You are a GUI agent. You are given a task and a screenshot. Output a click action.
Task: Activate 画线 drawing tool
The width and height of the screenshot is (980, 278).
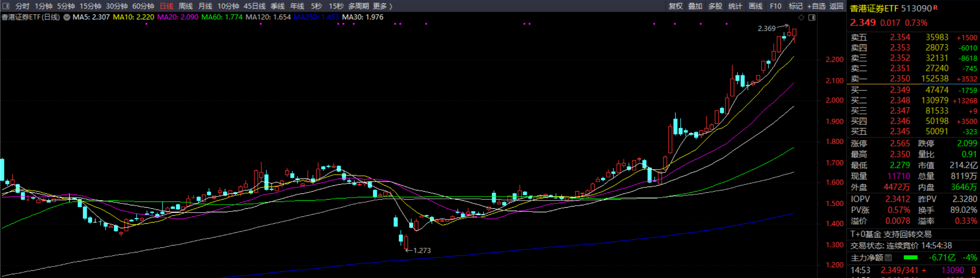coord(755,6)
